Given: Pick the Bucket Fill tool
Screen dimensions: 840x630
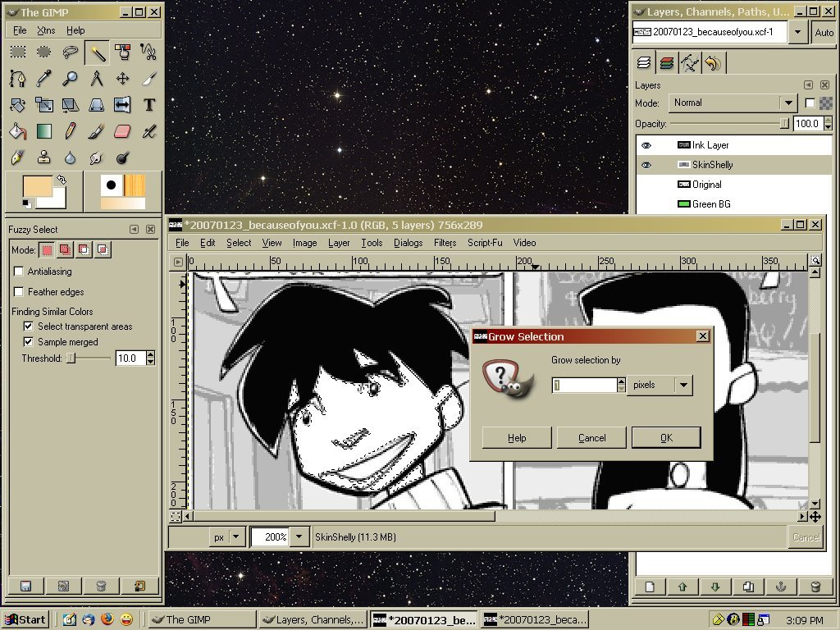Looking at the screenshot, I should (x=18, y=130).
